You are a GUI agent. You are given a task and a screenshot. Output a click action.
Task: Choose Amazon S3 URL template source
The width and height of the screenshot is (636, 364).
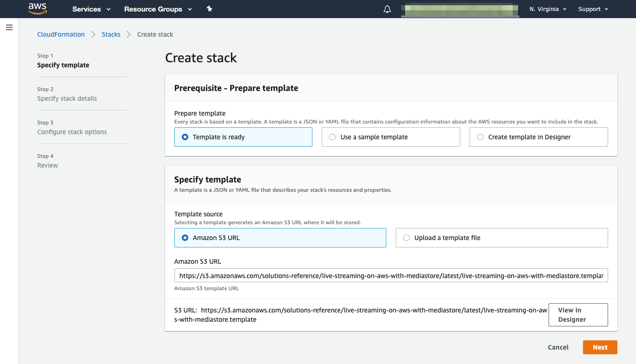pyautogui.click(x=280, y=238)
